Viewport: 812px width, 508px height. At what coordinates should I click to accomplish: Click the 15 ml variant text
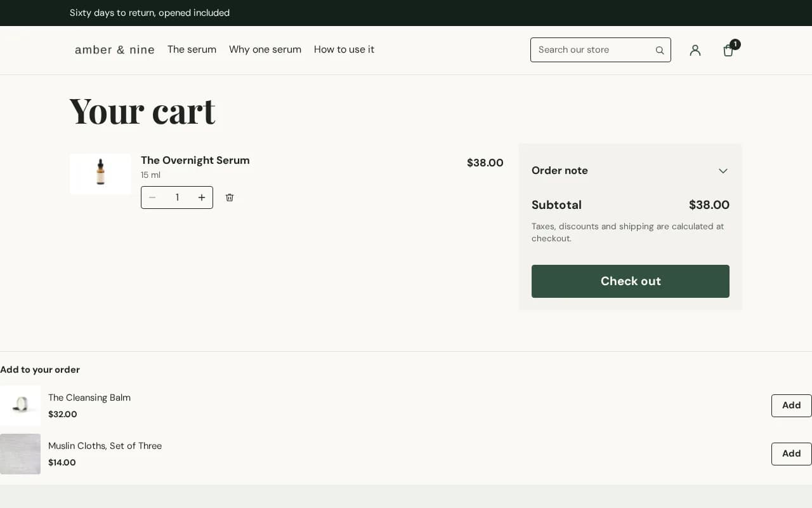click(x=150, y=175)
